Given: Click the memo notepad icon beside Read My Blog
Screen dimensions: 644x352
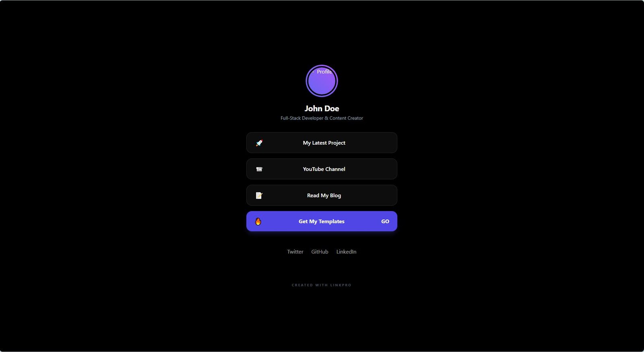Looking at the screenshot, I should coord(259,195).
